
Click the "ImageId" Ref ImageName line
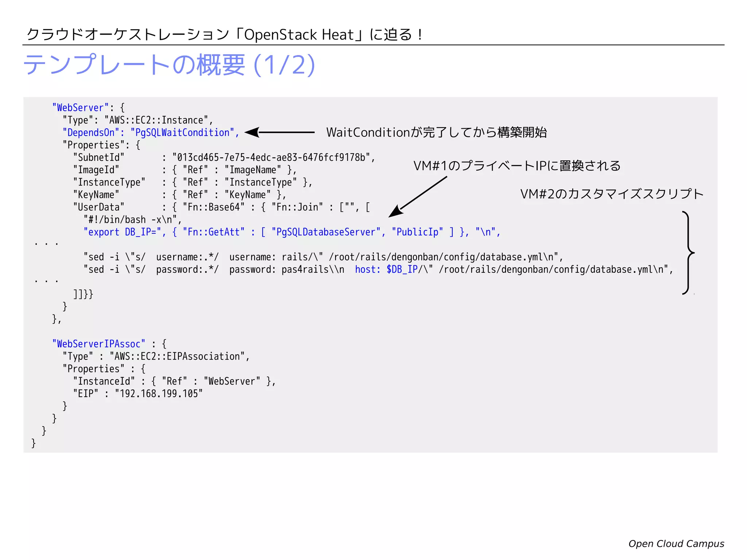pos(185,170)
